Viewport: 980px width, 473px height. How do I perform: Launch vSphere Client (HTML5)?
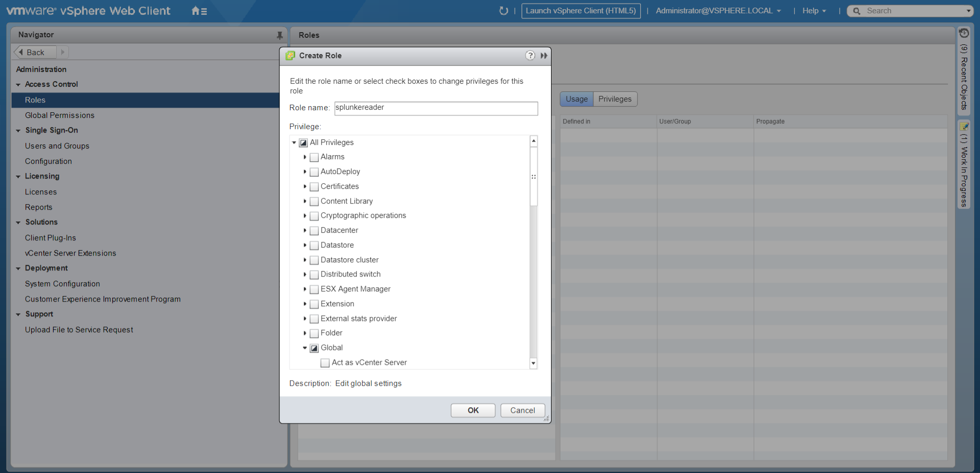coord(581,11)
